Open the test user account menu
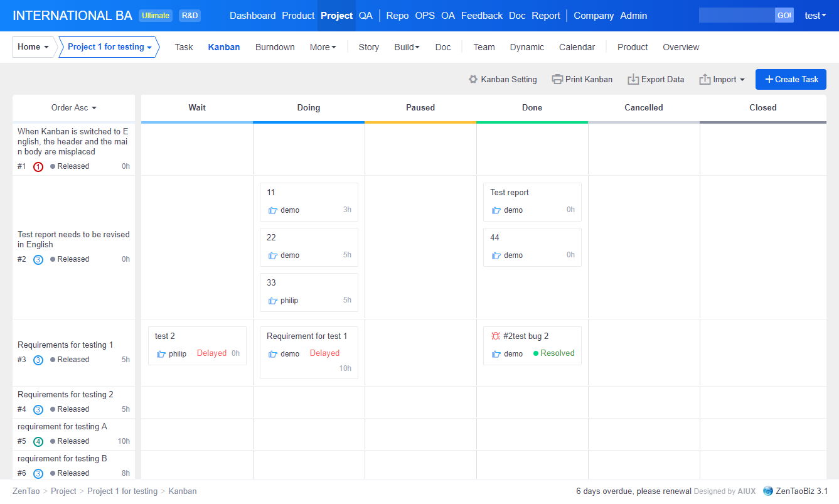Image resolution: width=839 pixels, height=504 pixels. coord(815,15)
